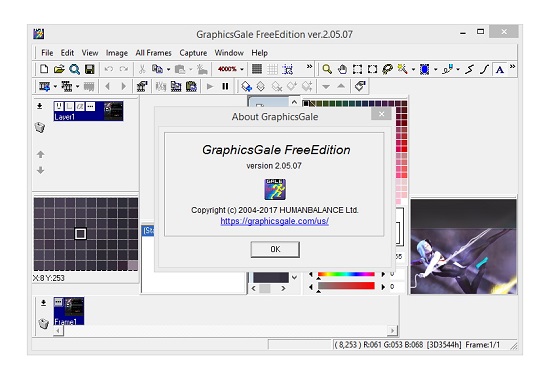The height and width of the screenshot is (386, 550).
Task: Select the Text tool
Action: coord(499,69)
